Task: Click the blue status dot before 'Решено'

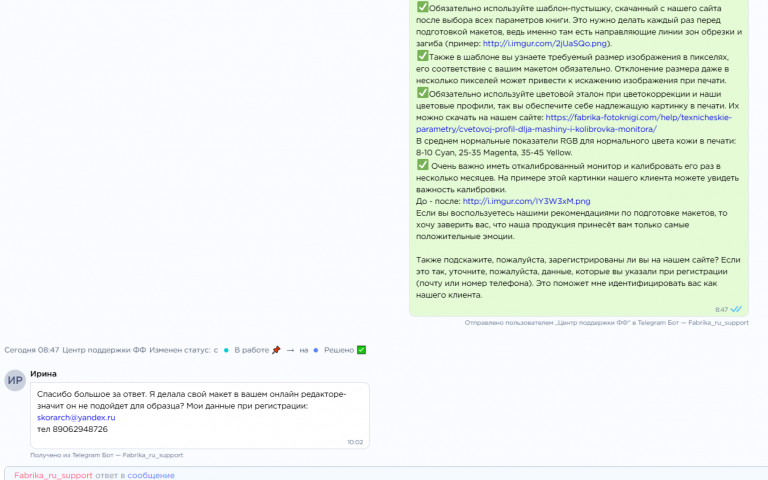Action: coord(316,350)
